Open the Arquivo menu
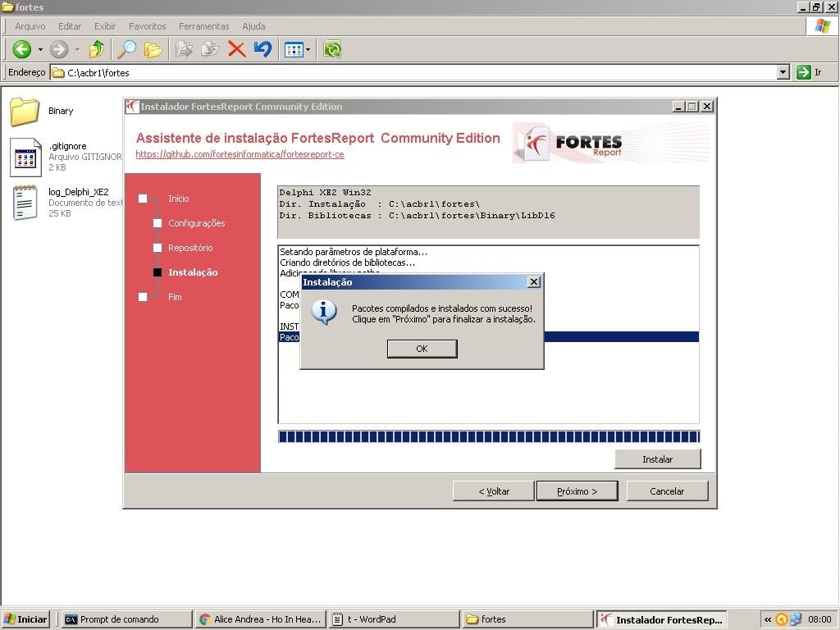The width and height of the screenshot is (840, 630). coord(30,26)
